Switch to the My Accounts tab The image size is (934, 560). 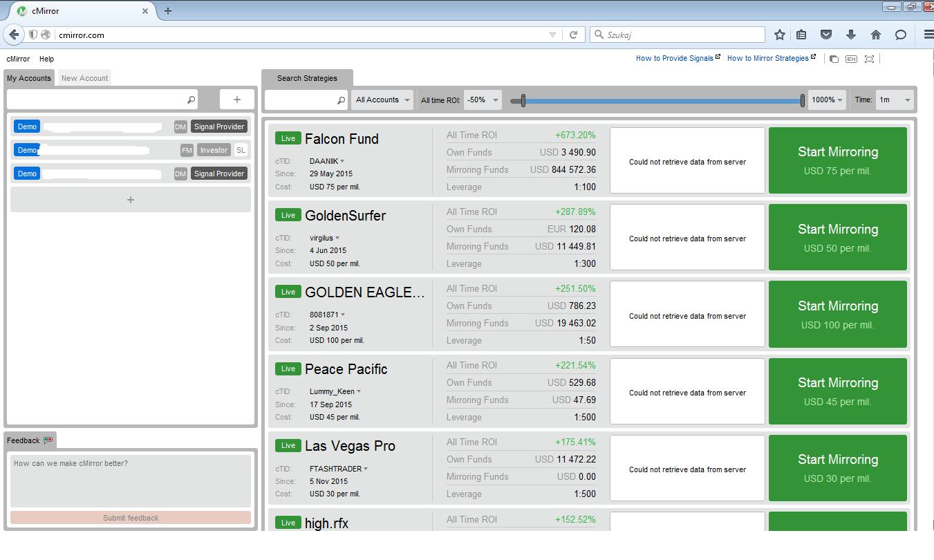click(29, 78)
